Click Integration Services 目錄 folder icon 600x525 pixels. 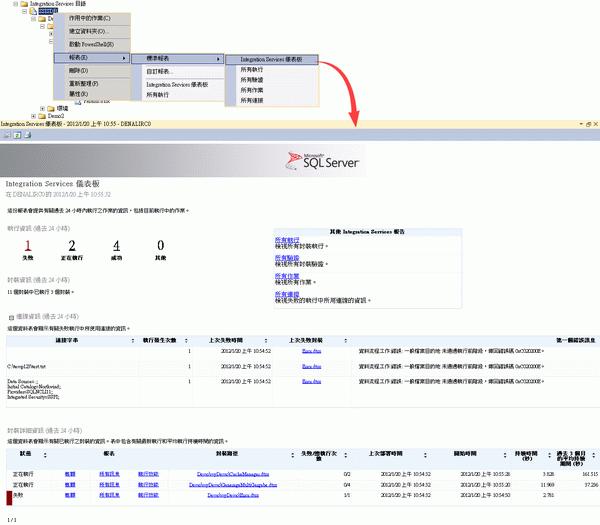(24, 4)
